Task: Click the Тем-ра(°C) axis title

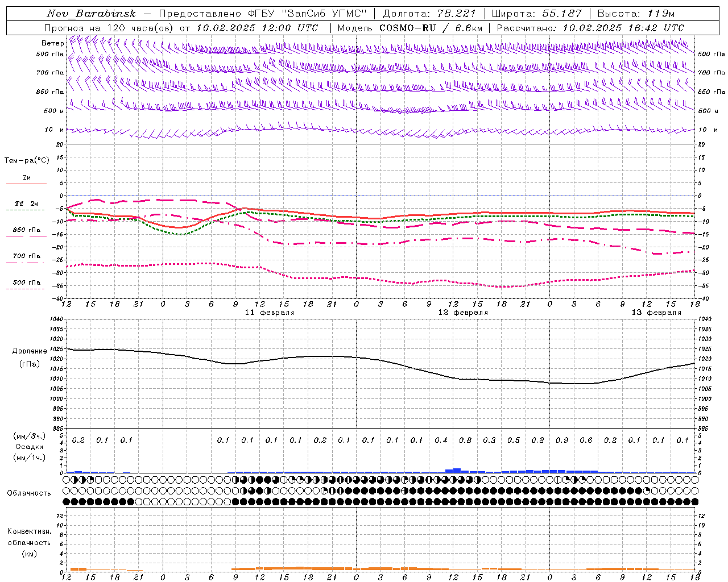Action: point(27,161)
